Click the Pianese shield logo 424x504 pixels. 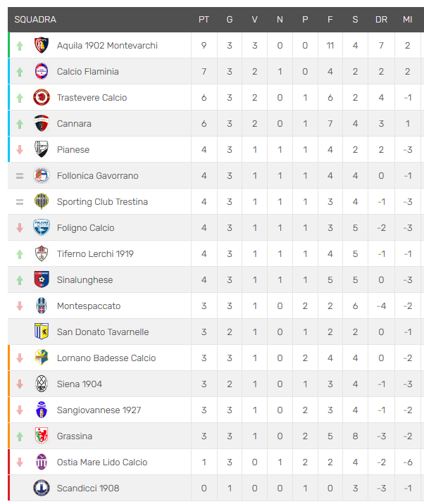42,149
